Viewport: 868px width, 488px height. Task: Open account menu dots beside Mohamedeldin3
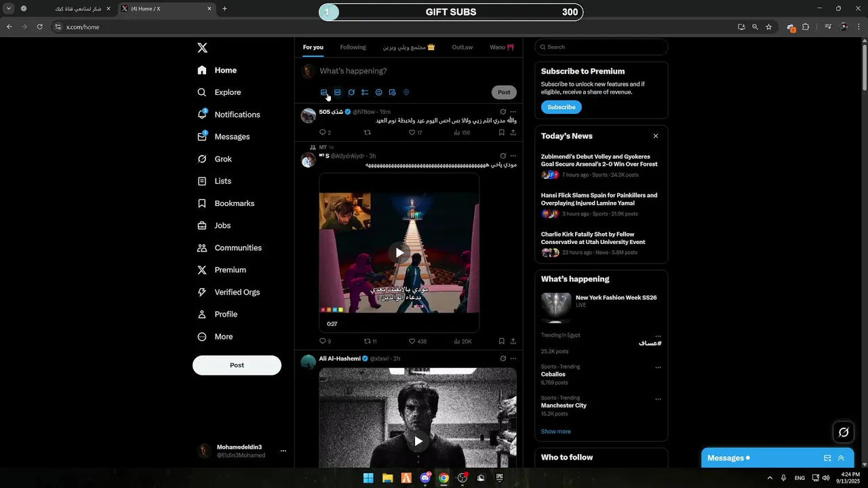coord(283,451)
